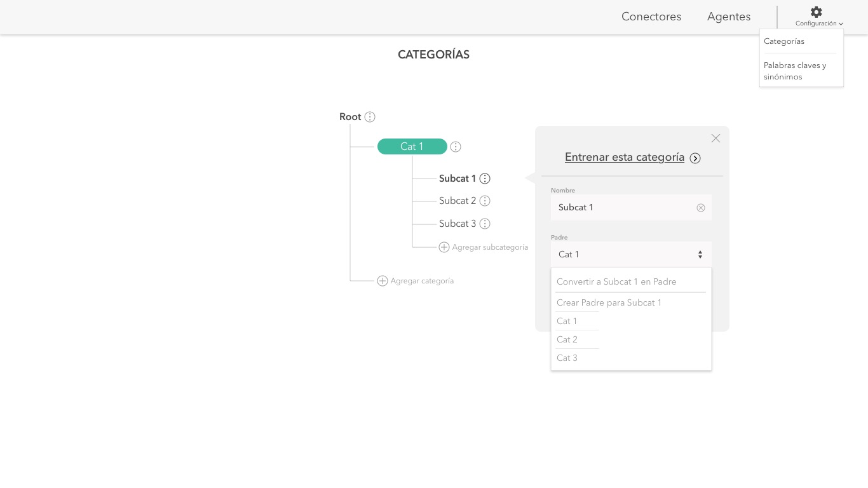Open Palabras claves y sinónimos
The image size is (868, 488).
pos(795,71)
